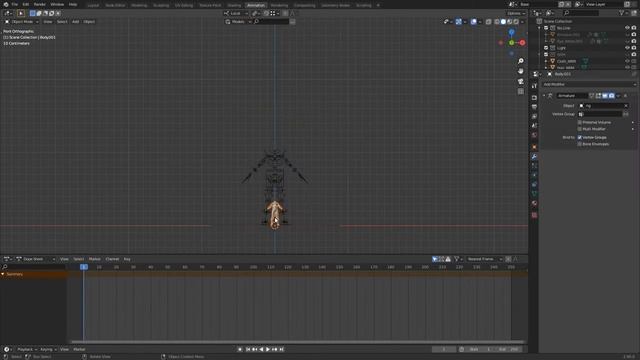Viewport: 640px width, 360px height.
Task: Toggle the camera view icon
Action: [x=521, y=81]
